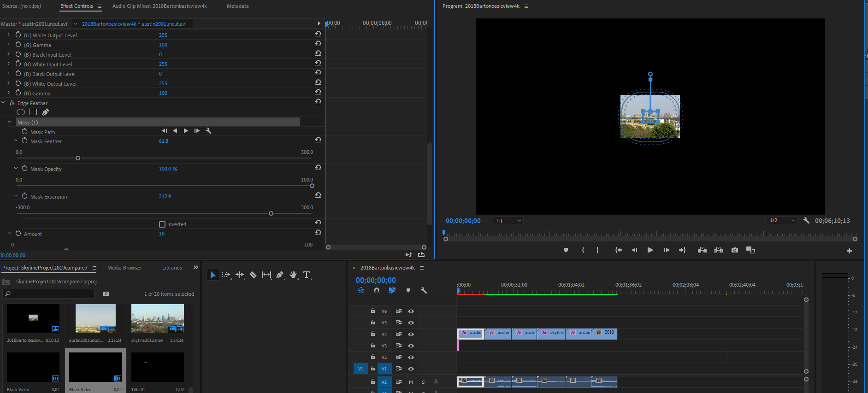The width and height of the screenshot is (868, 393).
Task: Select the Hand tool
Action: click(x=293, y=275)
